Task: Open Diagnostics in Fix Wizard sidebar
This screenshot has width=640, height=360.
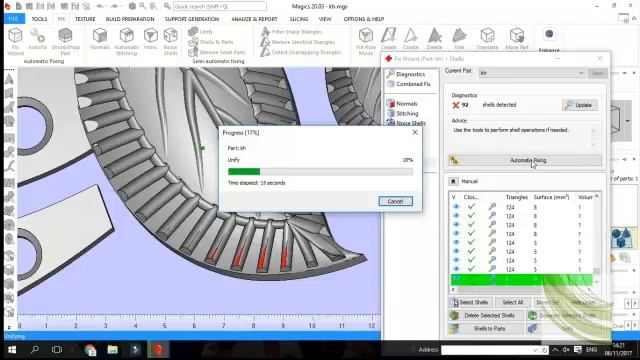Action: (406, 74)
